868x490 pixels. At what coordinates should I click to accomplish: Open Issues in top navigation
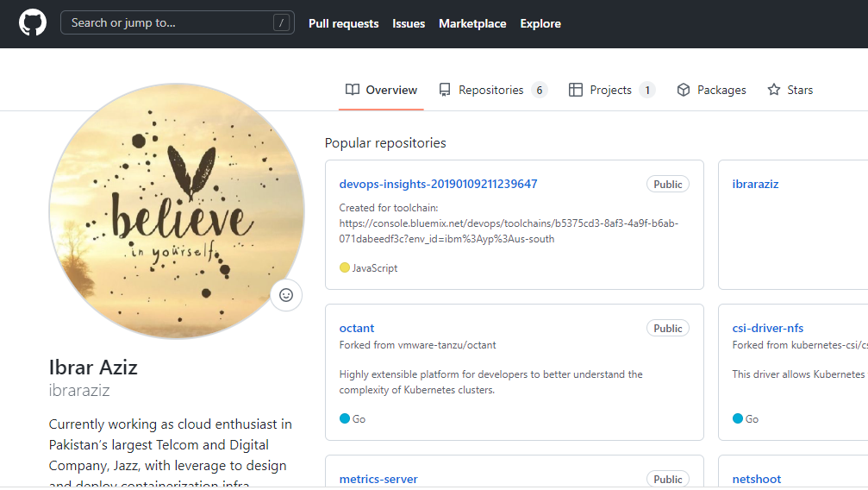(409, 23)
